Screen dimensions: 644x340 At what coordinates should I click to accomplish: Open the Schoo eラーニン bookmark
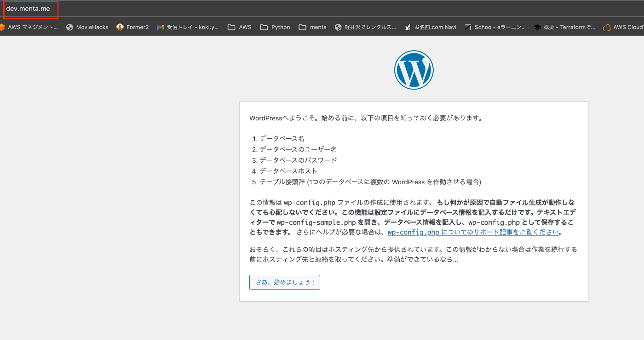(x=495, y=27)
